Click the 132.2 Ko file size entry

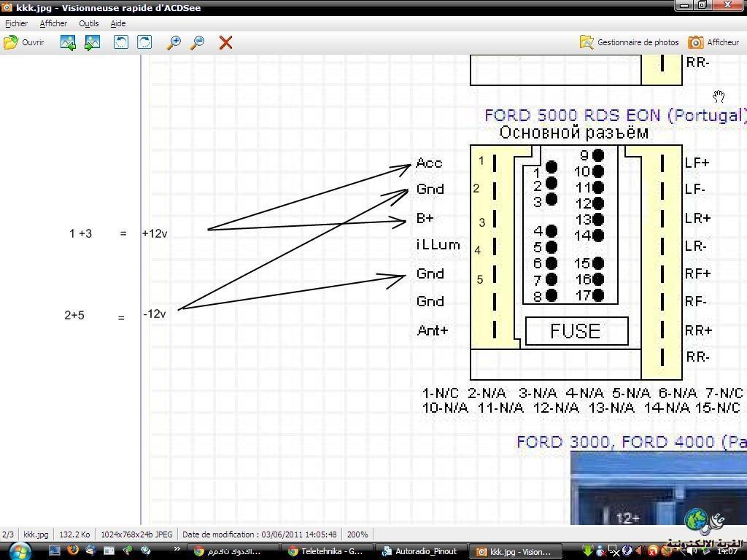[x=74, y=534]
